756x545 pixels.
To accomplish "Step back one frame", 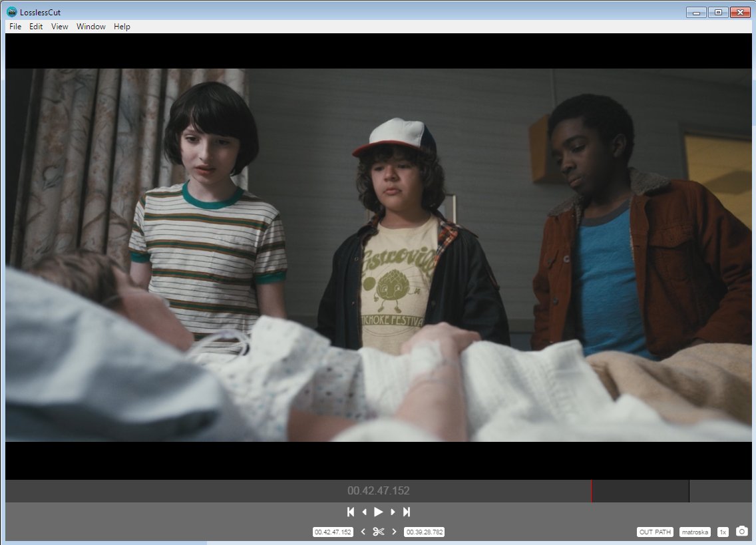I will (x=364, y=512).
